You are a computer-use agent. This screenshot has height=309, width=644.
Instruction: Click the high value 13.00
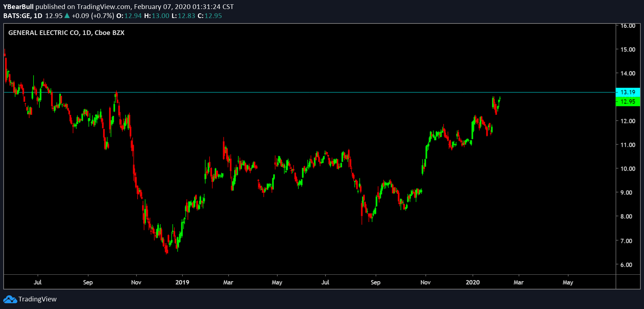click(x=160, y=16)
